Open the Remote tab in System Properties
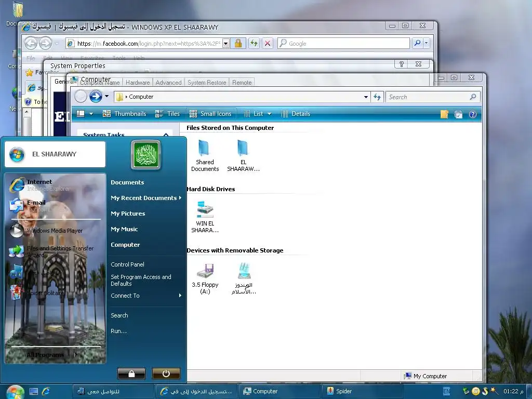Viewport: 532px width, 399px height. (242, 83)
